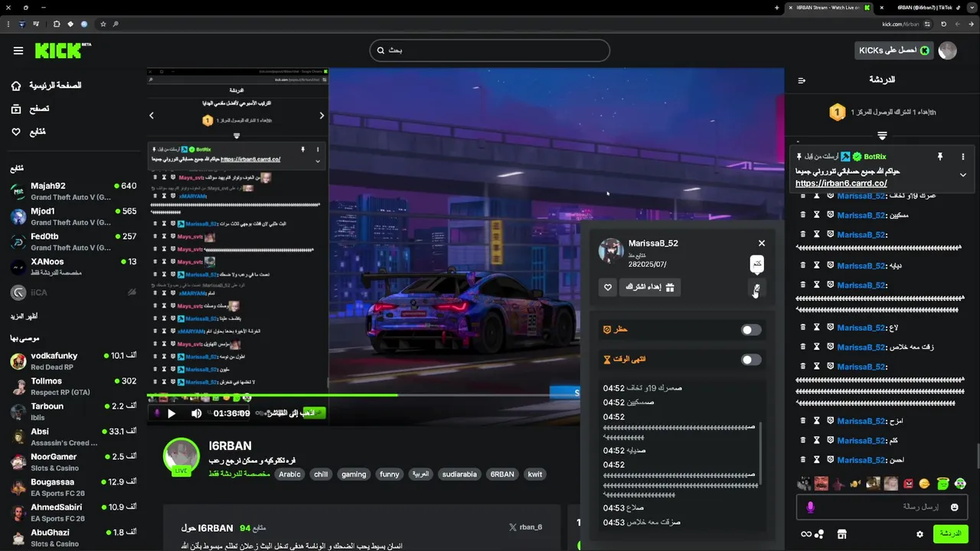Delete the message احسن in chat

click(802, 460)
